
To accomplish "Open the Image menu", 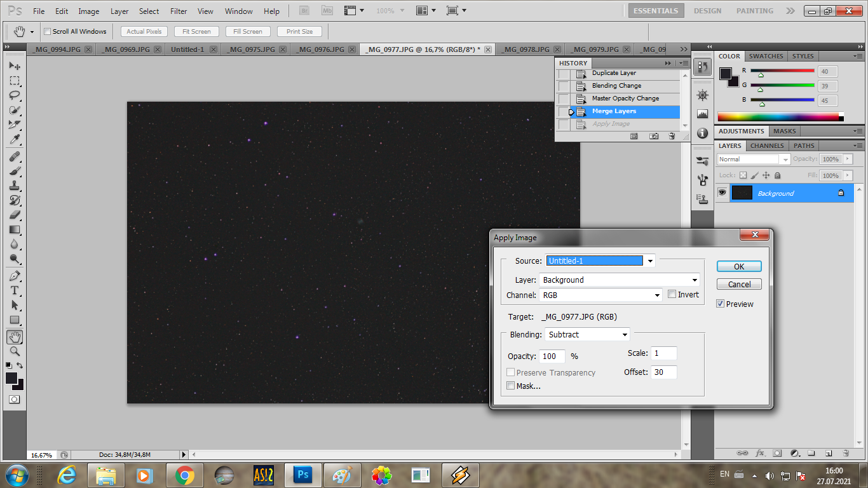I will click(x=89, y=11).
